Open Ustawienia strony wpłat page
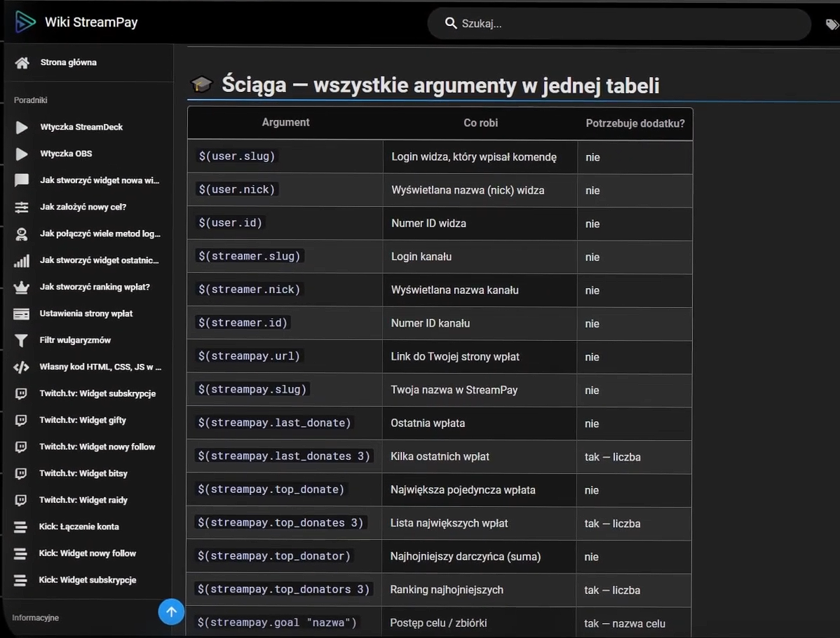Image resolution: width=840 pixels, height=638 pixels. point(86,313)
